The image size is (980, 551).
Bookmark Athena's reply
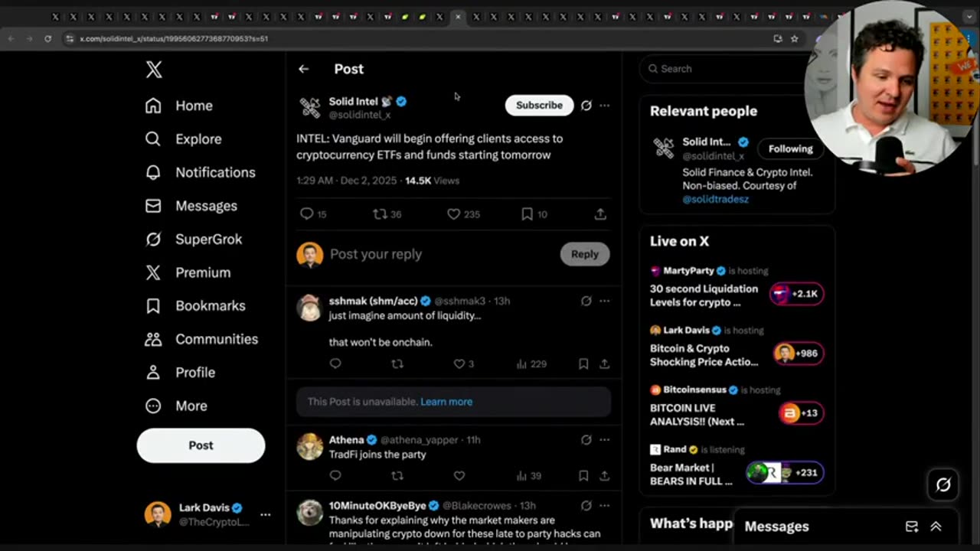pos(583,476)
